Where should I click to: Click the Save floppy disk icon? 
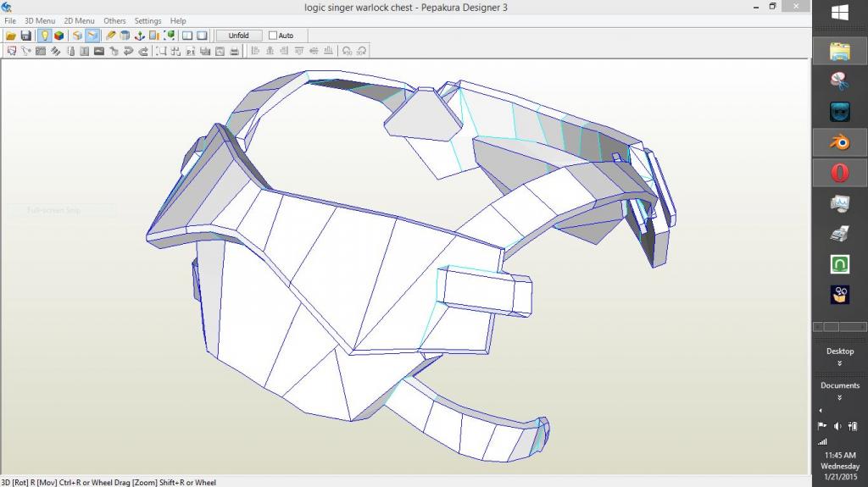(26, 36)
